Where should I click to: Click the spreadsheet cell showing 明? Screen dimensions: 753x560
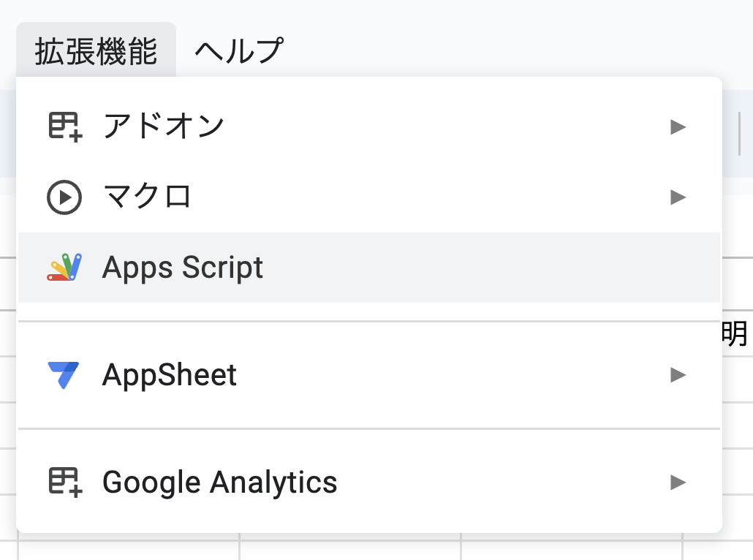tap(735, 334)
